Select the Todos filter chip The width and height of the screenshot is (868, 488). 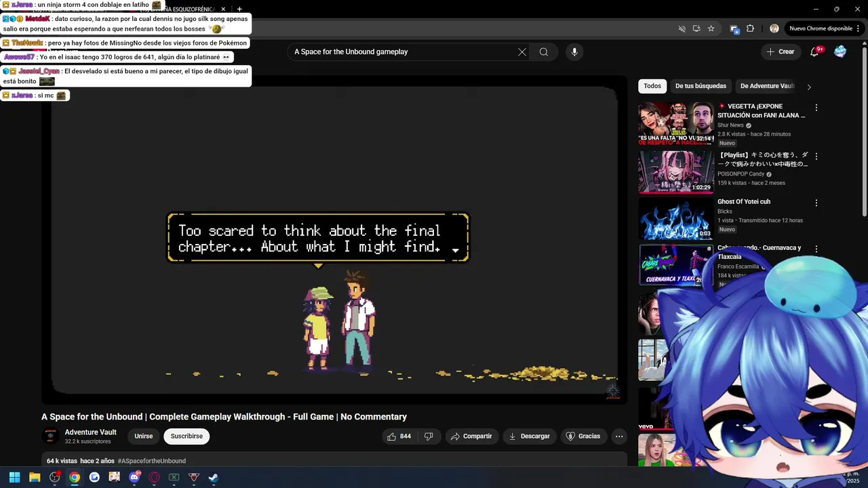click(652, 86)
